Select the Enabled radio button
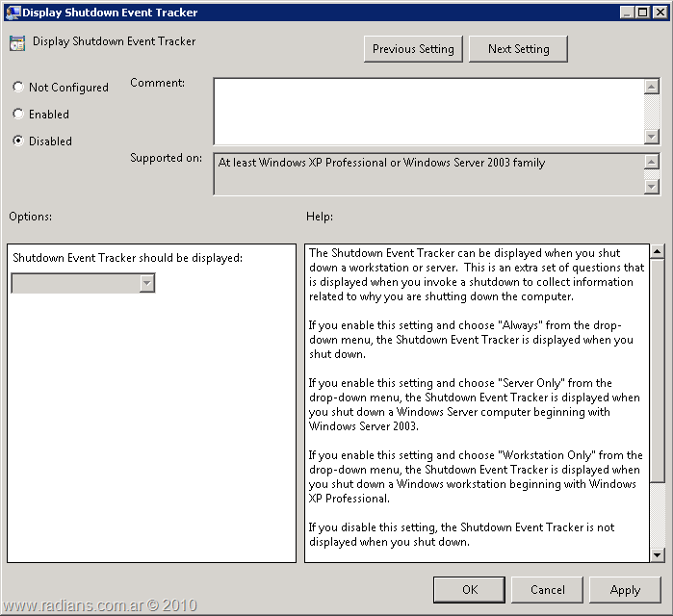673x616 pixels. 18,115
